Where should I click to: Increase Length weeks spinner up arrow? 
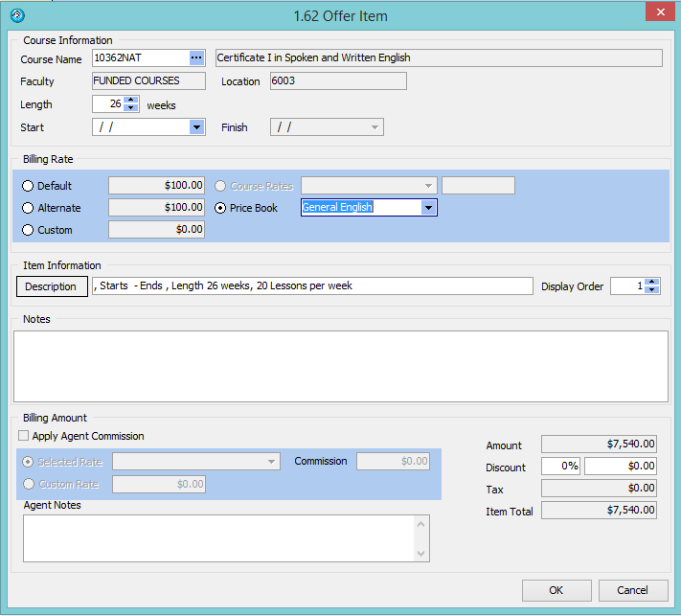click(131, 101)
